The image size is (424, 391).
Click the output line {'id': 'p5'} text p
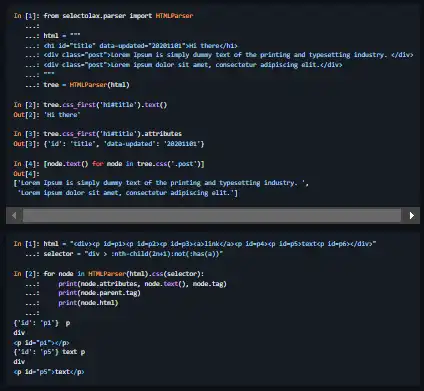[49, 352]
